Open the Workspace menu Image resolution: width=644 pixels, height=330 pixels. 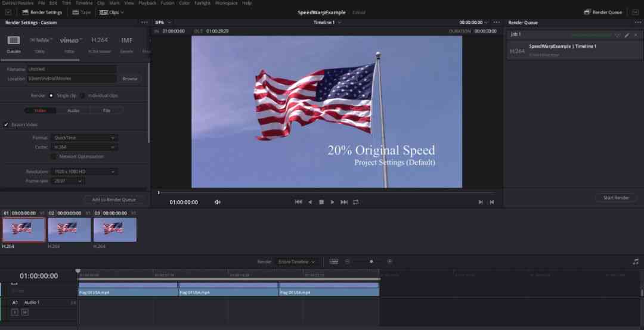coord(227,3)
